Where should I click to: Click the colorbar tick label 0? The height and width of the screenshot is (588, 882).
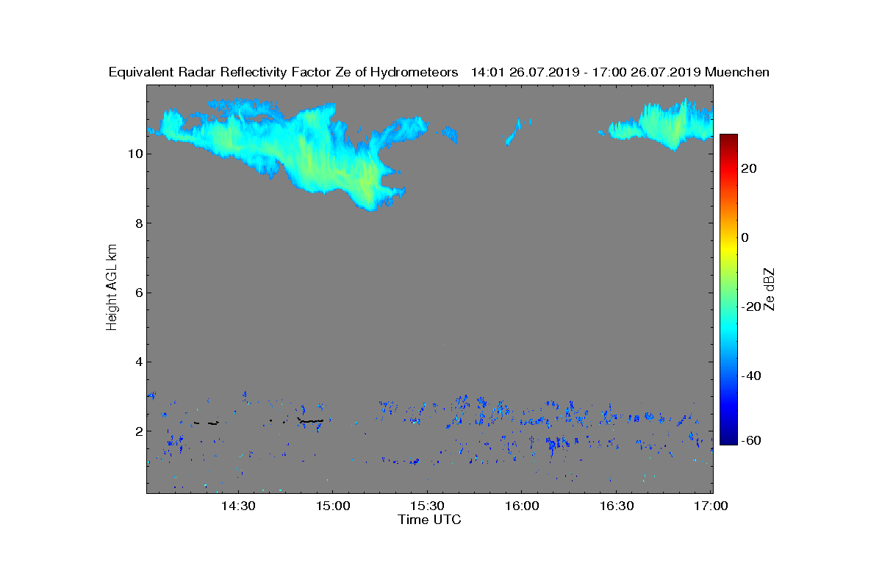[x=745, y=237]
